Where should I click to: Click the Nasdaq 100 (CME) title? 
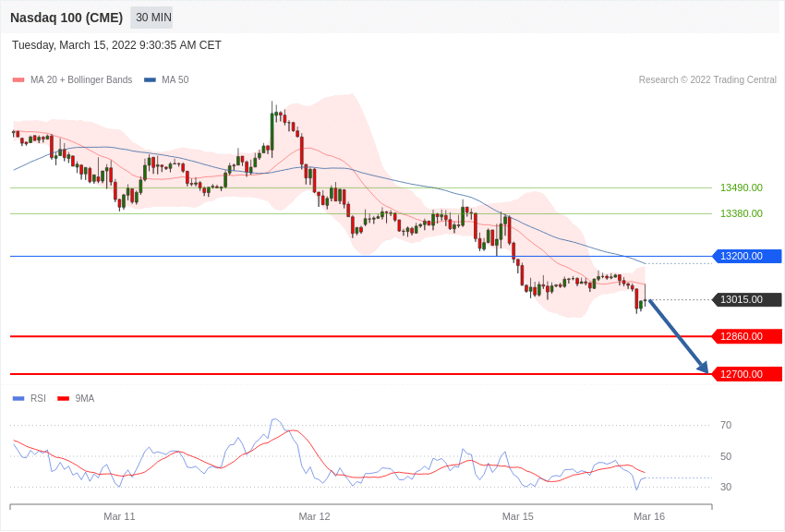66,18
